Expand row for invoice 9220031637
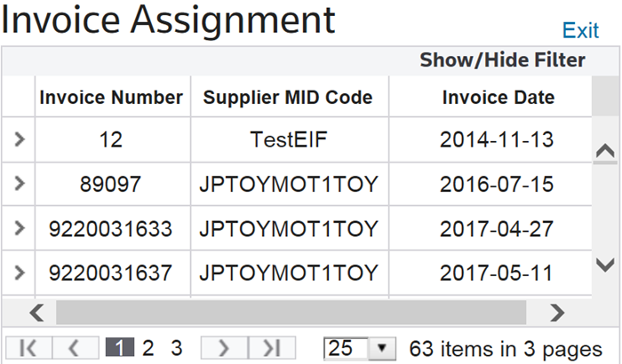 [x=19, y=272]
